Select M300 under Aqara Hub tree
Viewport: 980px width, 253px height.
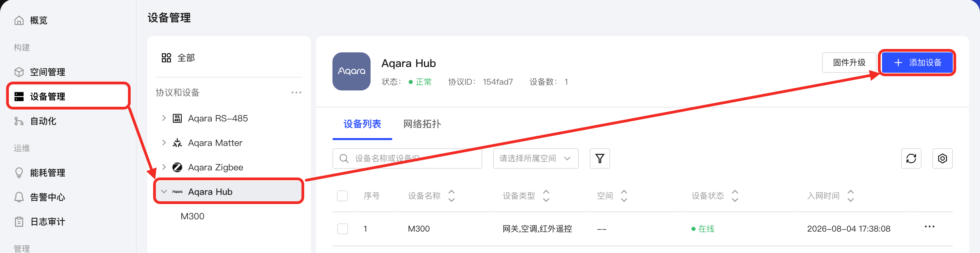(x=193, y=216)
